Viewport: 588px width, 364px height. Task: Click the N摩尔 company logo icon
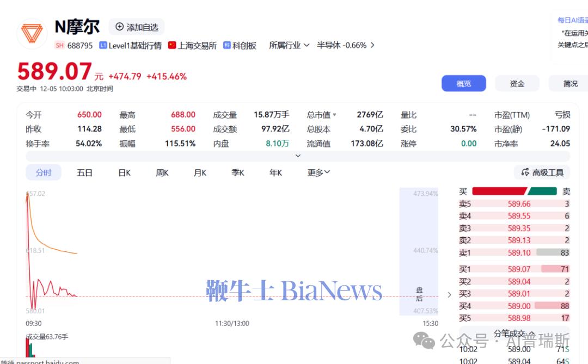32,34
